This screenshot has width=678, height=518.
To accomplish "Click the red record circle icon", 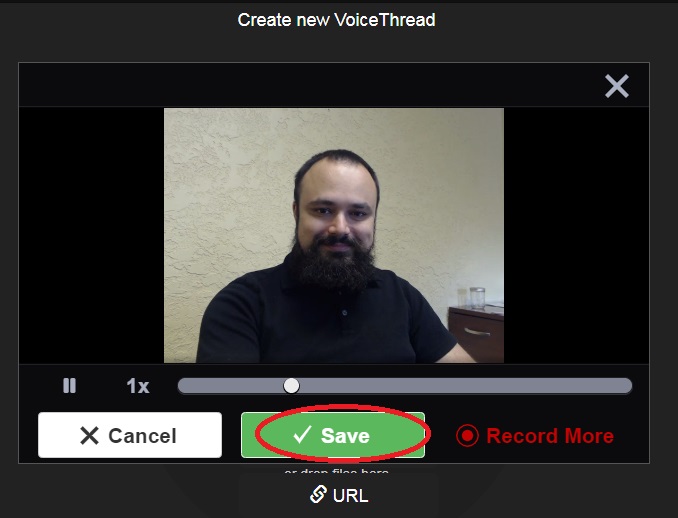I will click(x=467, y=435).
